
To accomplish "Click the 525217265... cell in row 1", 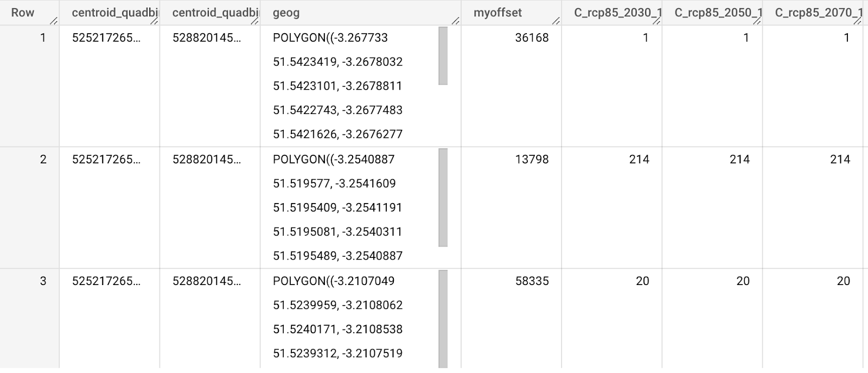I will coord(106,37).
